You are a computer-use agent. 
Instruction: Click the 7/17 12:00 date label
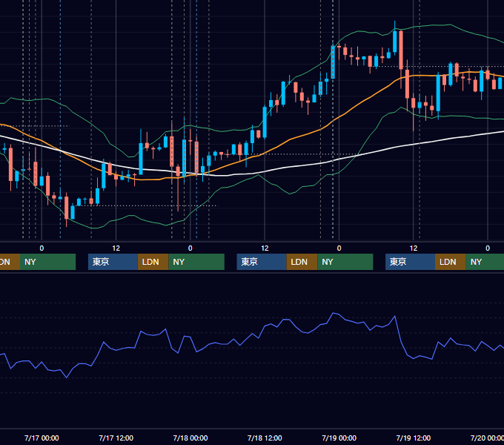[x=116, y=438]
